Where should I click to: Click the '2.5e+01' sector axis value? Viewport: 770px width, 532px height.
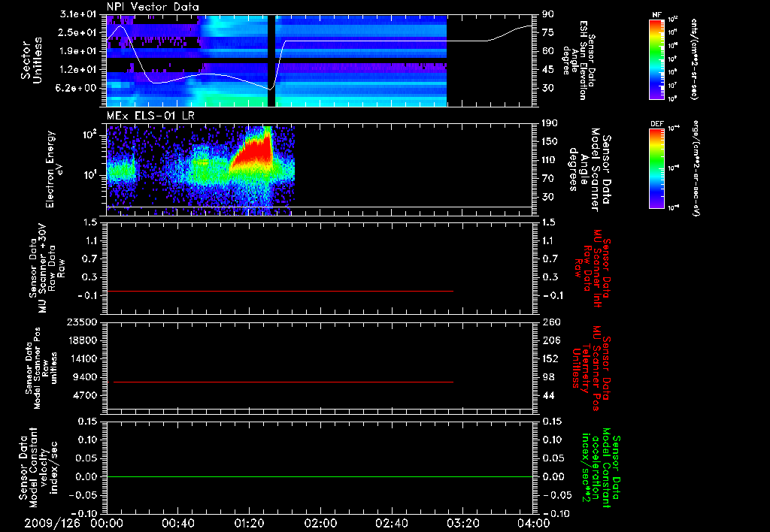click(78, 32)
